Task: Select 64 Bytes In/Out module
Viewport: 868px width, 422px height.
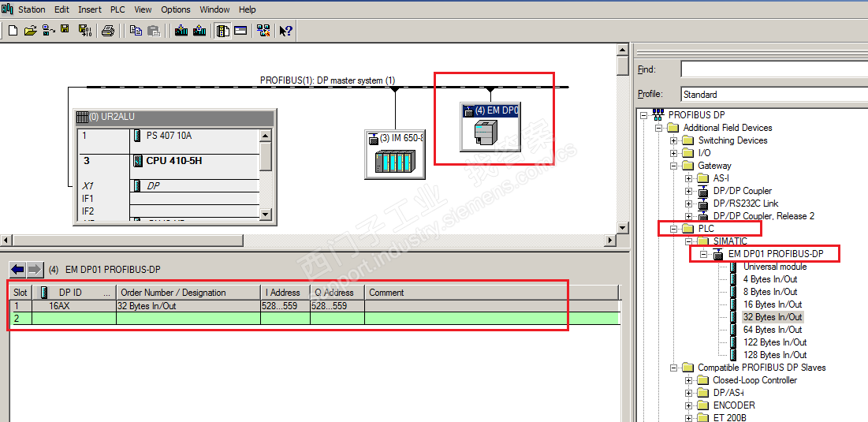Action: pos(773,330)
